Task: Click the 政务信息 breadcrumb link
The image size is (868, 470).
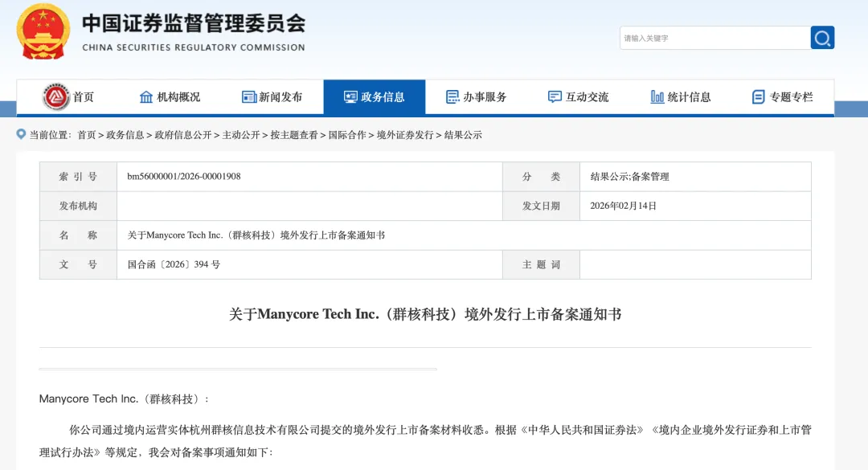Action: click(125, 135)
